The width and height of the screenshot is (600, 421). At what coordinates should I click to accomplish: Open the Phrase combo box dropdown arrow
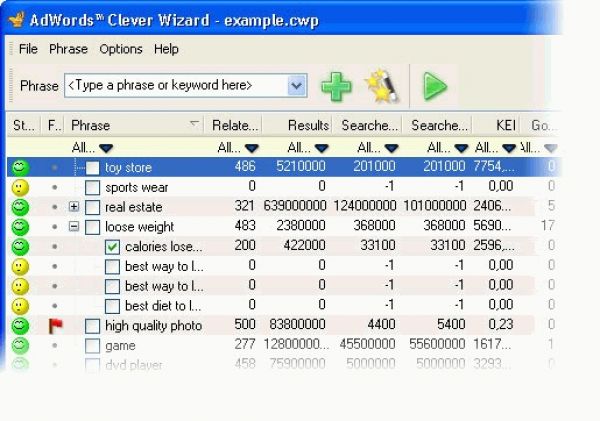point(296,86)
